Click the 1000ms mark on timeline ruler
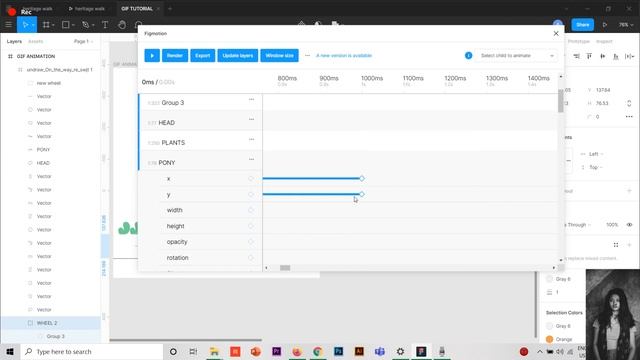The width and height of the screenshot is (640, 360). [x=372, y=78]
